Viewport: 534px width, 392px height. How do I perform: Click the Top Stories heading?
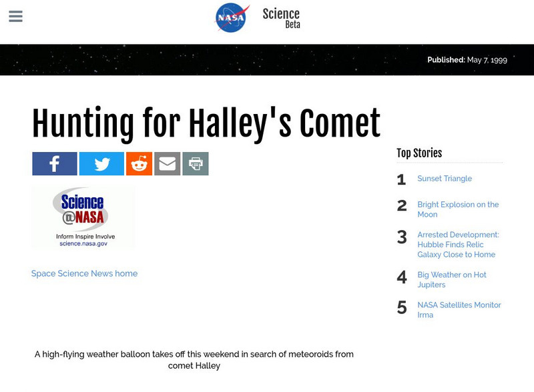419,153
